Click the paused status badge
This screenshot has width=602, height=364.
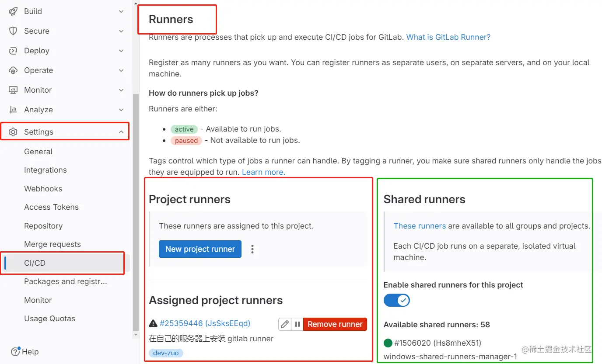(186, 141)
